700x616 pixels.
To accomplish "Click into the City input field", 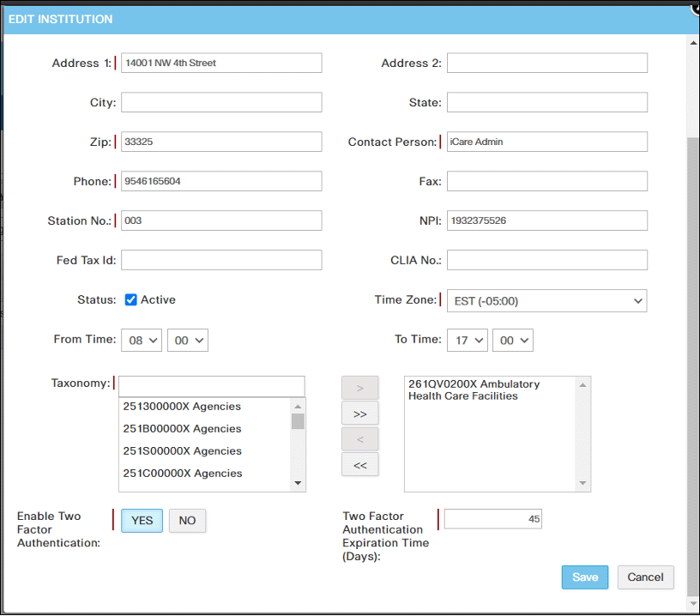I will coord(221,103).
